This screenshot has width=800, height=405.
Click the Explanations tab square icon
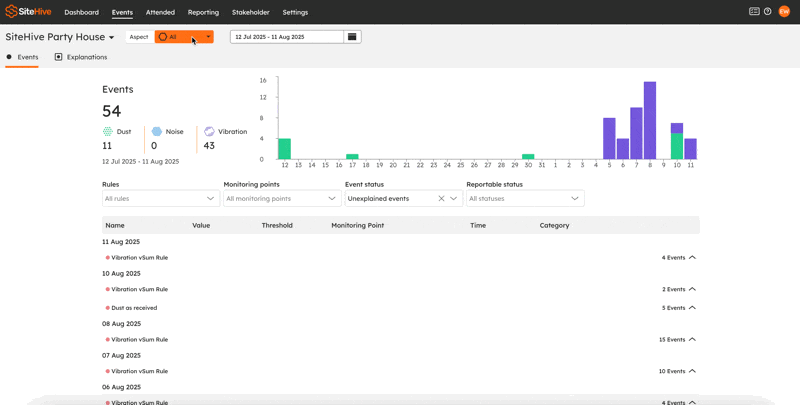tap(58, 57)
